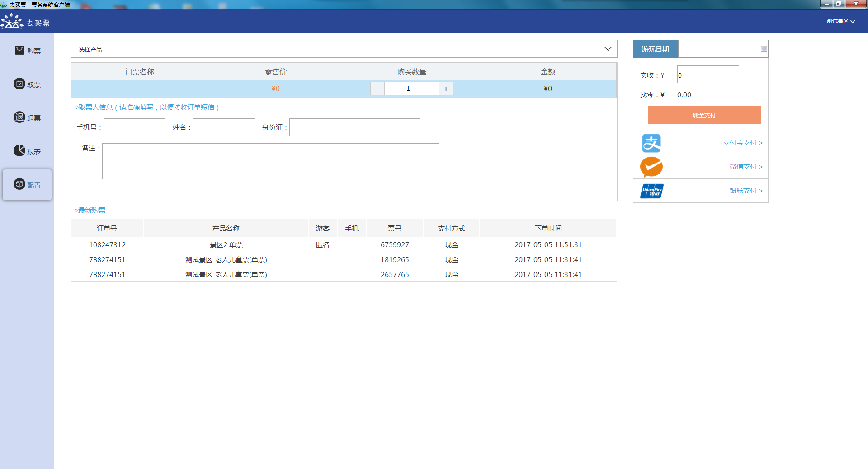Decrease purchase quantity with minus button
Viewport: 868px width, 469px height.
[x=377, y=89]
